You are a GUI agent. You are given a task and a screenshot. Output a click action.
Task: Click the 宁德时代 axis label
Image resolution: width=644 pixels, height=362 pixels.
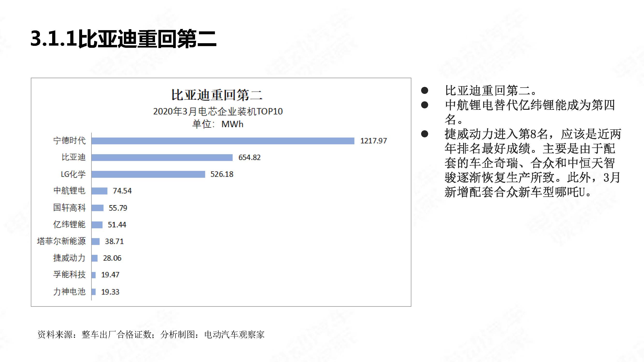click(x=69, y=141)
